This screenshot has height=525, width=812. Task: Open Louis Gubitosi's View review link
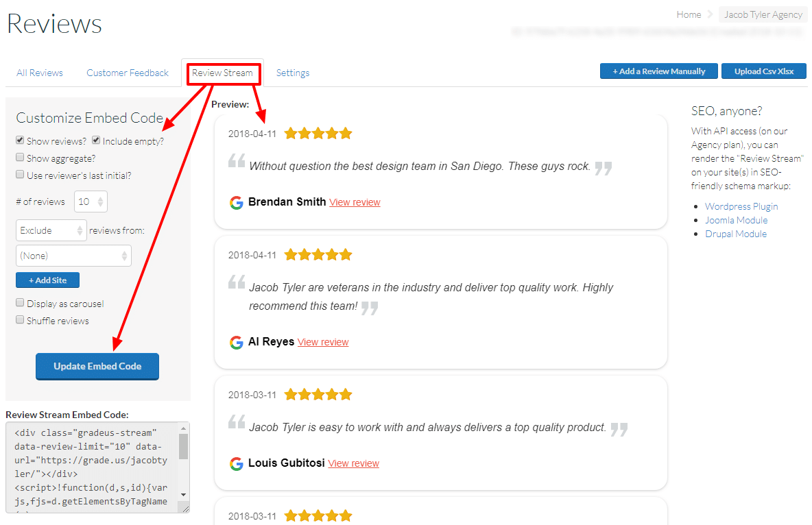coord(354,463)
